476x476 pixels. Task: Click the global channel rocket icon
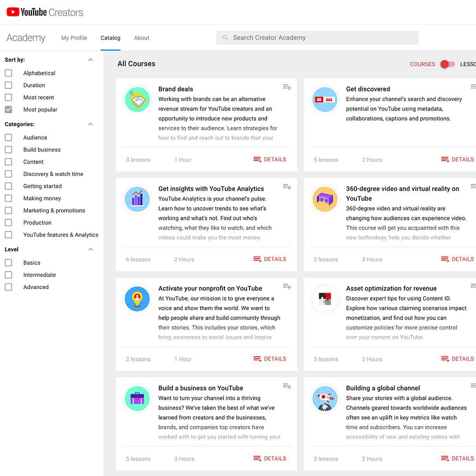(x=325, y=398)
